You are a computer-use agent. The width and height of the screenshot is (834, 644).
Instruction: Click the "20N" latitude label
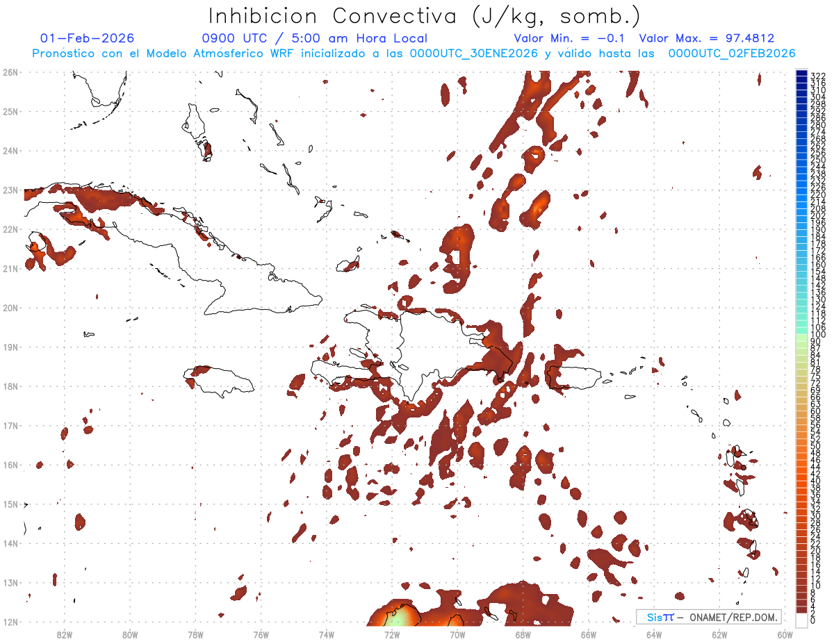10,308
